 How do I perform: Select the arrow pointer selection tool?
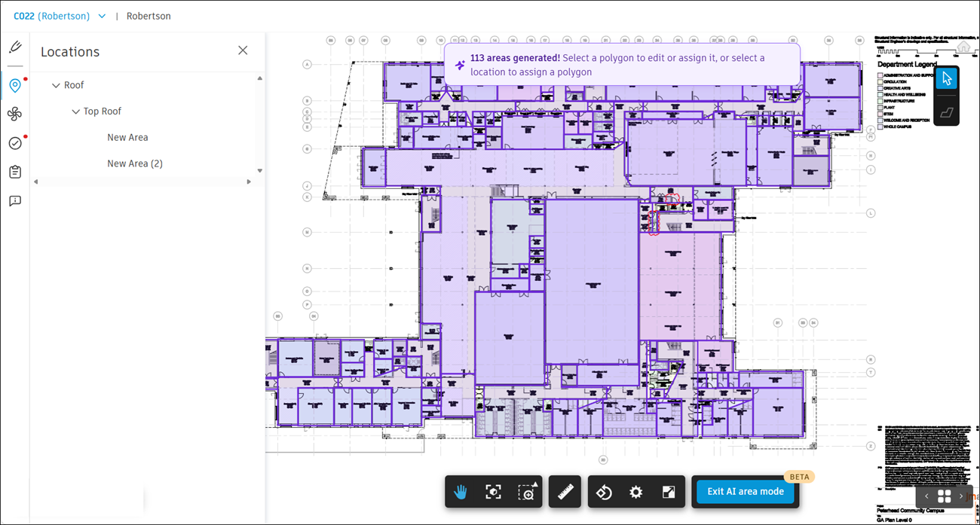[947, 79]
